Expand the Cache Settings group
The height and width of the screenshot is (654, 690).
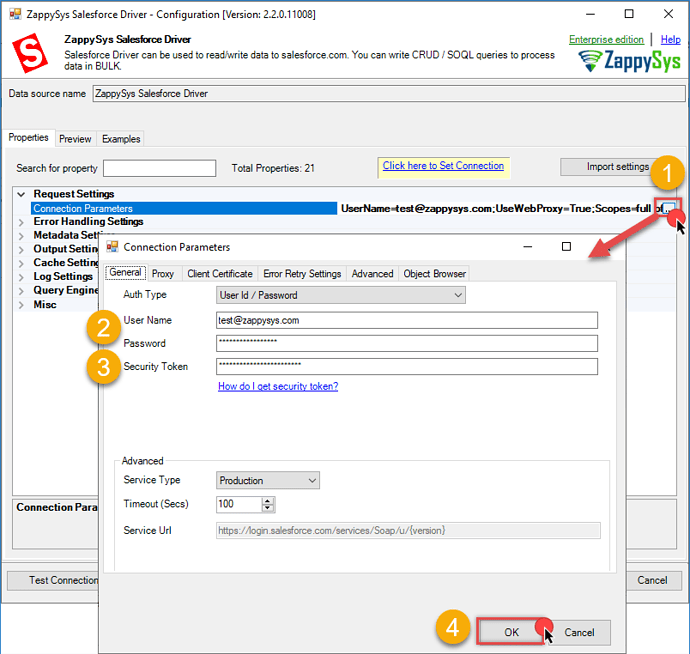[x=21, y=263]
